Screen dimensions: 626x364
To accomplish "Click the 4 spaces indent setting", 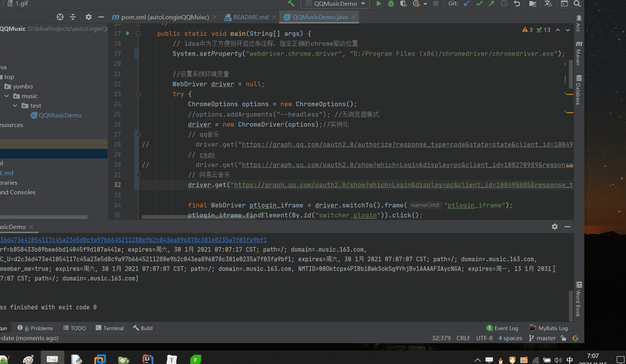I will (510, 338).
